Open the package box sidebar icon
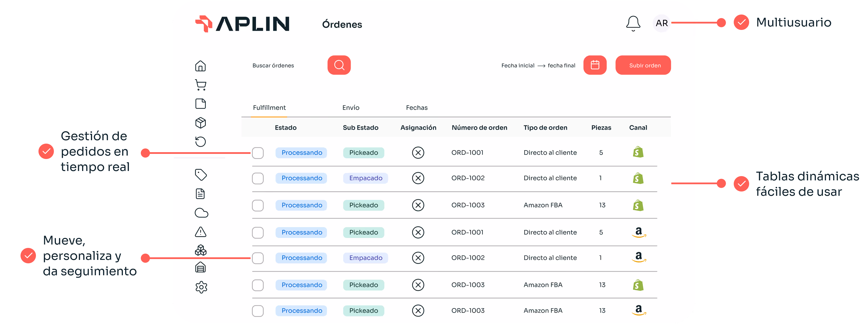 point(200,123)
